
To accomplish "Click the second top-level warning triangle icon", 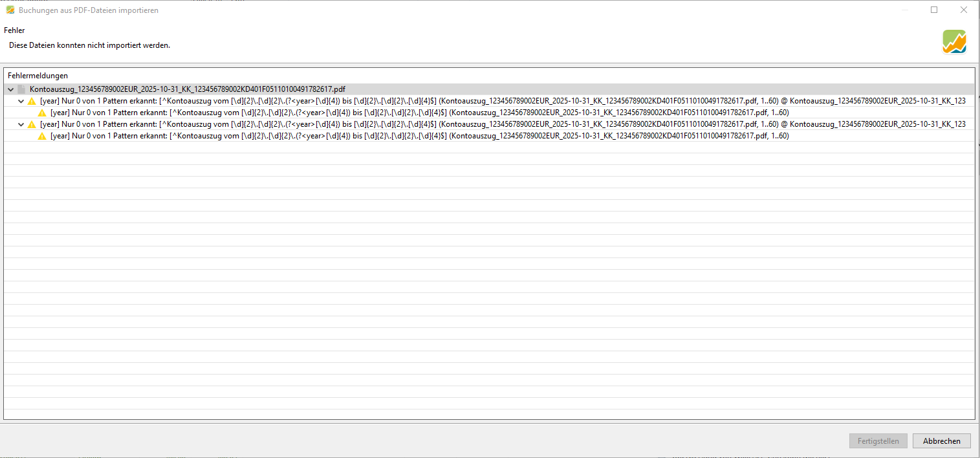I will (32, 124).
